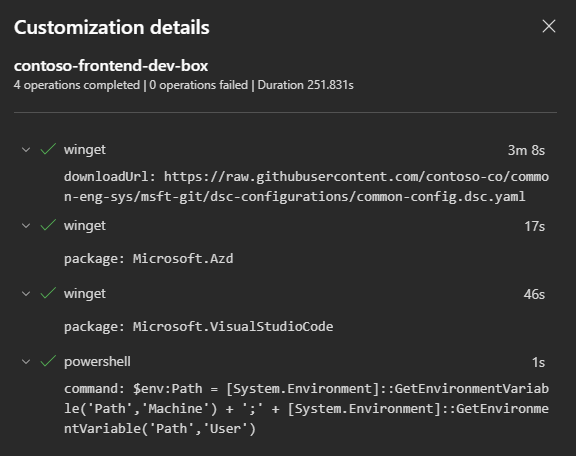Image resolution: width=576 pixels, height=456 pixels.
Task: Click the green checkmark for 17s winget
Action: click(x=48, y=225)
